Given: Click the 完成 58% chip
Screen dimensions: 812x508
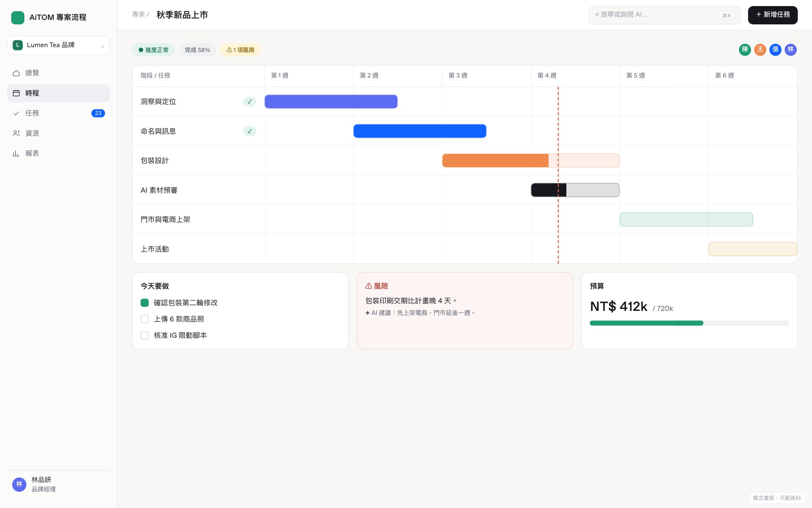Looking at the screenshot, I should (x=197, y=50).
